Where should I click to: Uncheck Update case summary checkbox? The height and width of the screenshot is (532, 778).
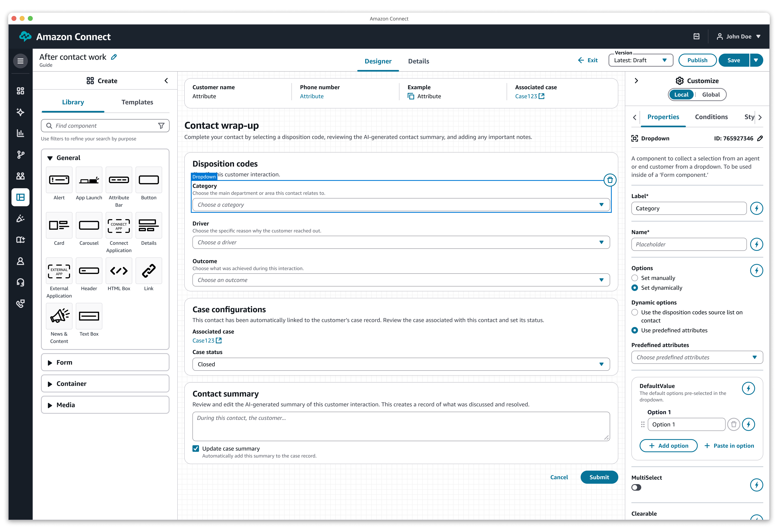coord(196,449)
